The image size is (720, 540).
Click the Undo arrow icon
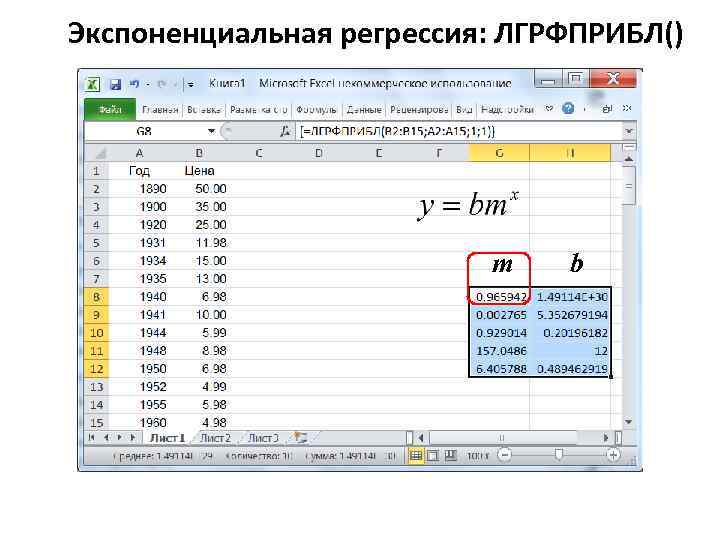[135, 84]
